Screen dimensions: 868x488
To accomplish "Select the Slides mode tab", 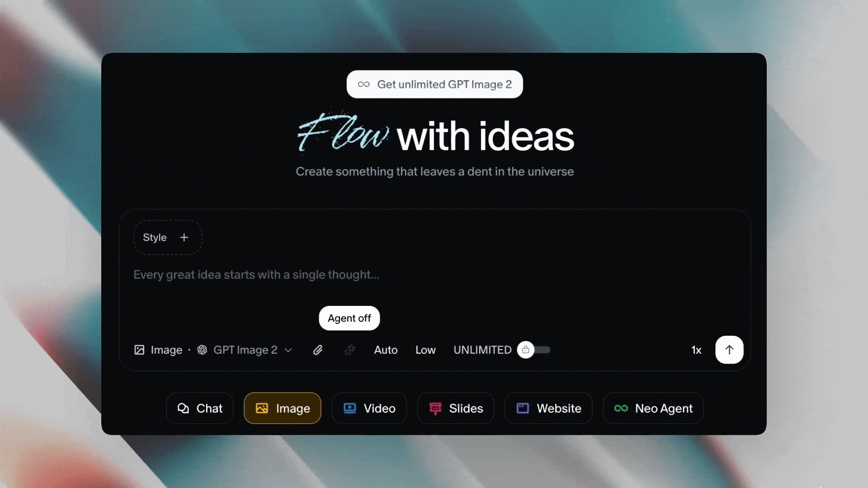I will tap(456, 408).
